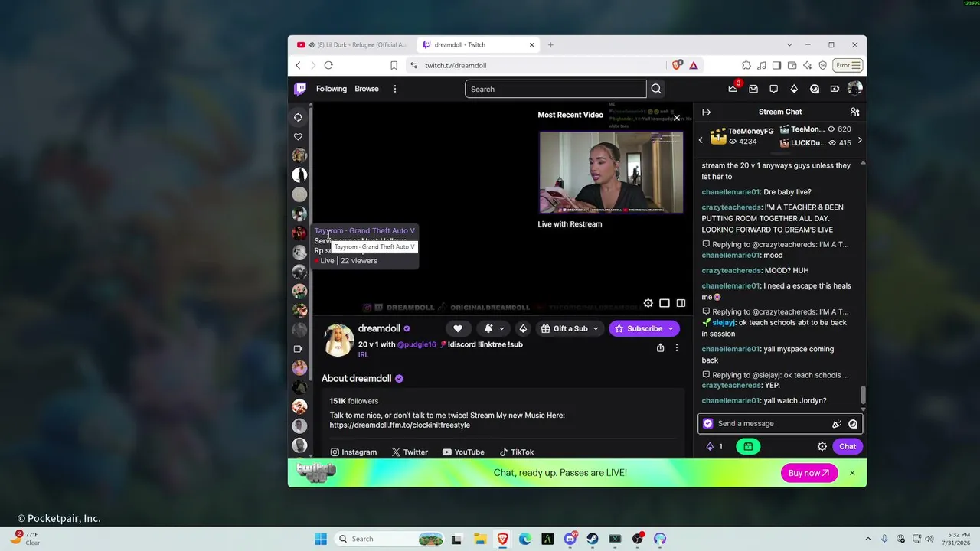Screen dimensions: 980x551
Task: Open the Brave Wallet icon
Action: (792, 66)
